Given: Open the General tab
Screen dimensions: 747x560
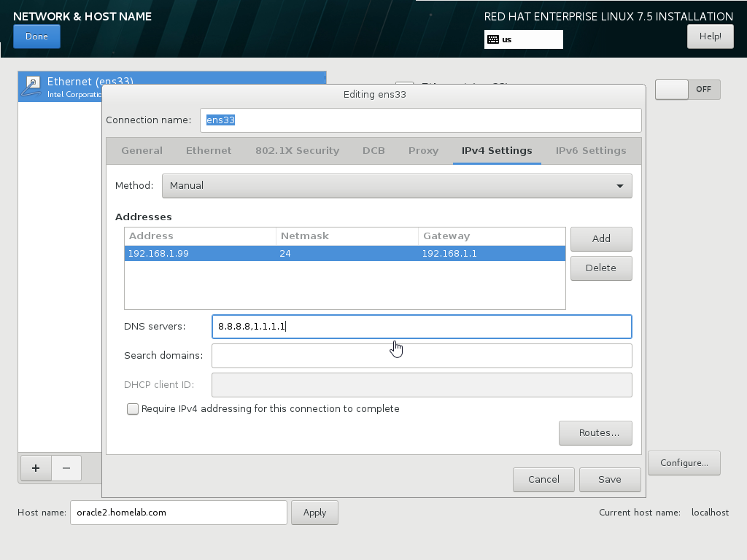Looking at the screenshot, I should (x=142, y=150).
